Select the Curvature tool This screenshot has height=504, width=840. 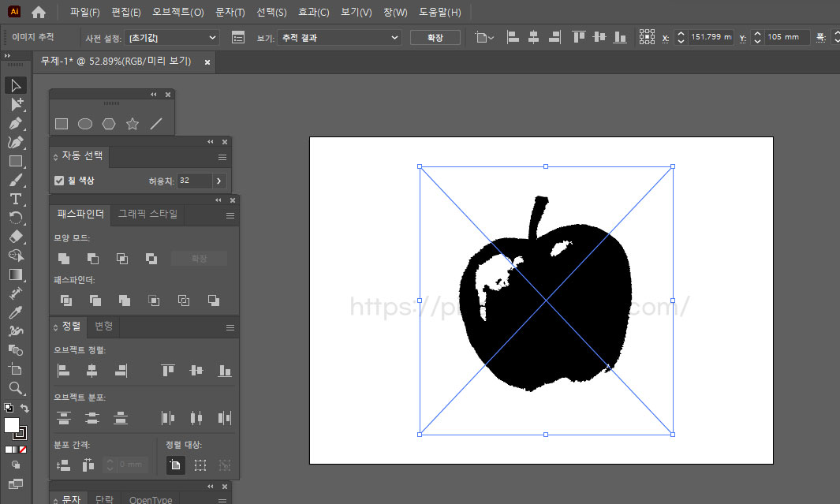(16, 143)
